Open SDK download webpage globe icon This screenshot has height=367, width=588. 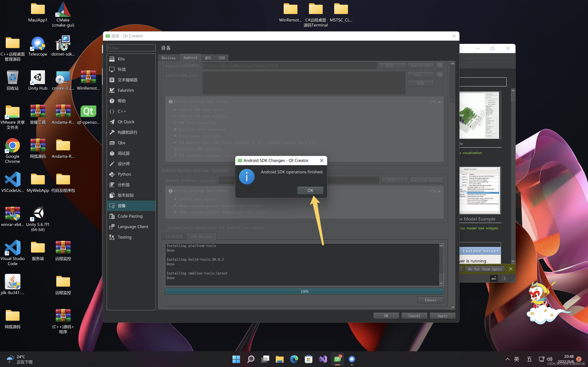click(440, 66)
